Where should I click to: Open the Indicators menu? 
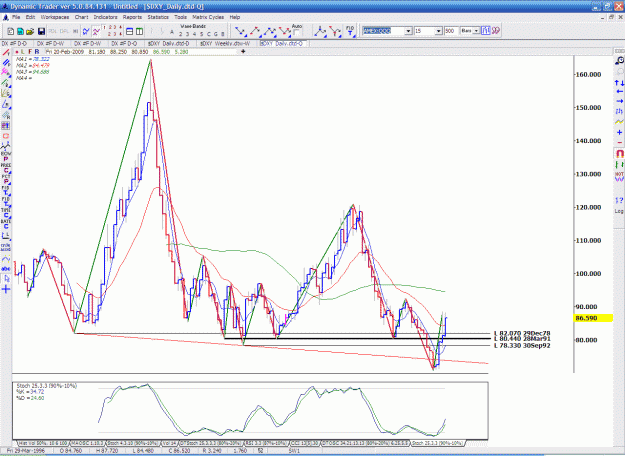[105, 17]
